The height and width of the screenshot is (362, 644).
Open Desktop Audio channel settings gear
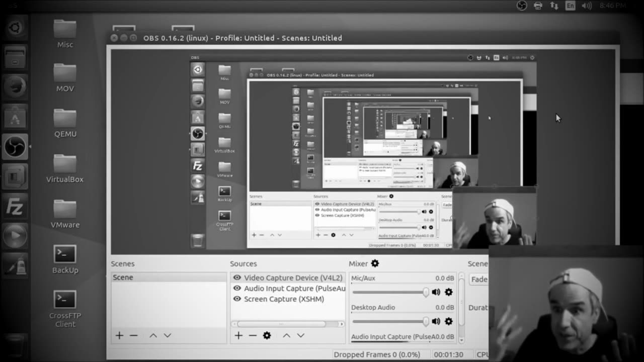click(x=449, y=321)
